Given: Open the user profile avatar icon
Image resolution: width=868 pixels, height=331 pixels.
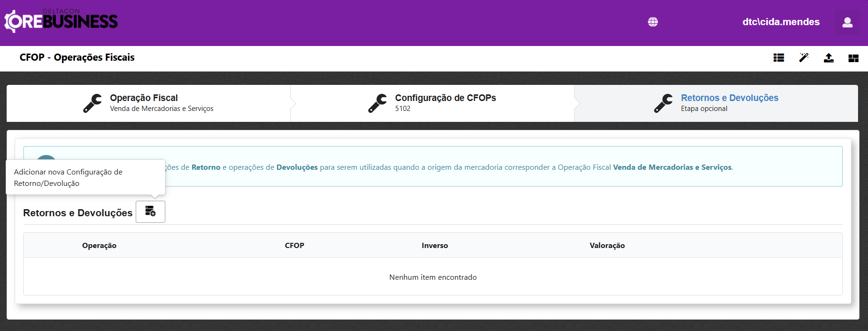Looking at the screenshot, I should (847, 22).
